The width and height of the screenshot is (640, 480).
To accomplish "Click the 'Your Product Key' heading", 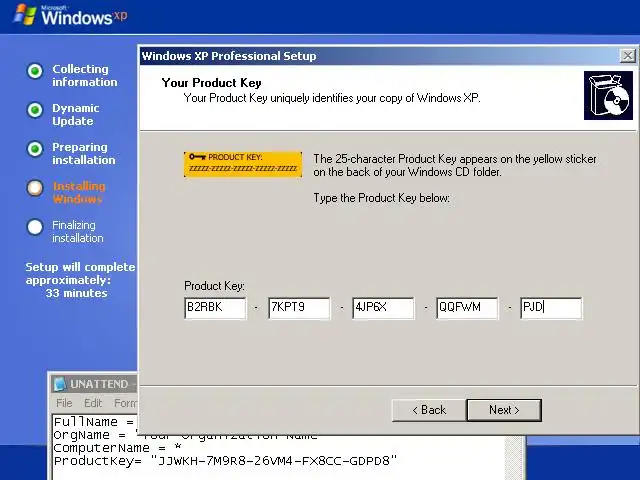I will 211,83.
